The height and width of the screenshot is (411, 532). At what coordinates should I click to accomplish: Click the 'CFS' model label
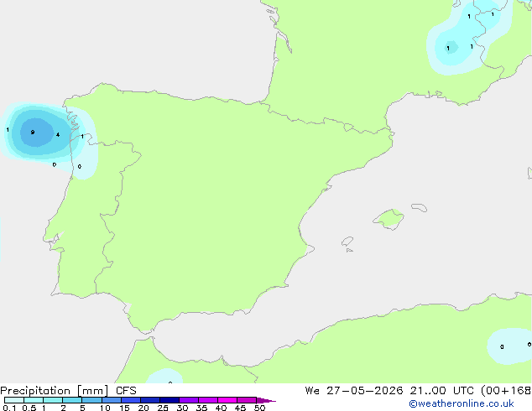(126, 391)
